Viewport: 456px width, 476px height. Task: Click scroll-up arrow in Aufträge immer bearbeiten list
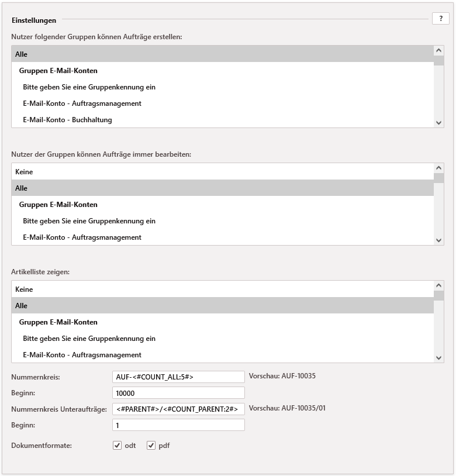click(x=439, y=168)
